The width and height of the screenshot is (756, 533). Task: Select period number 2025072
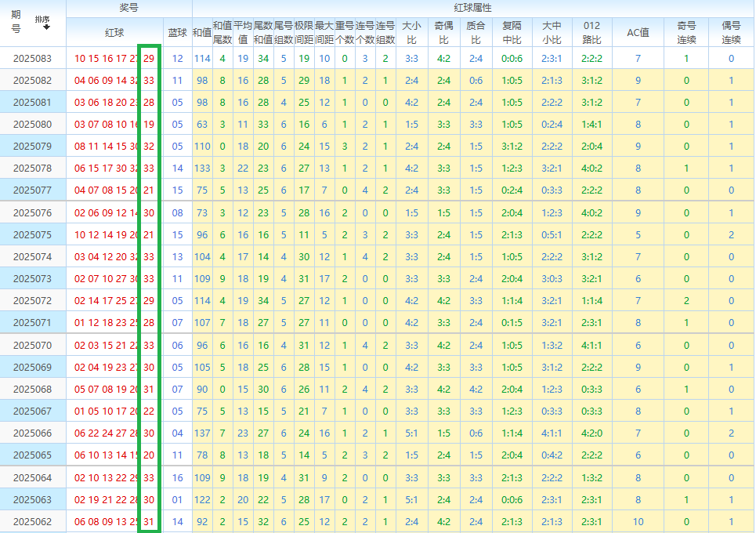[x=32, y=300]
